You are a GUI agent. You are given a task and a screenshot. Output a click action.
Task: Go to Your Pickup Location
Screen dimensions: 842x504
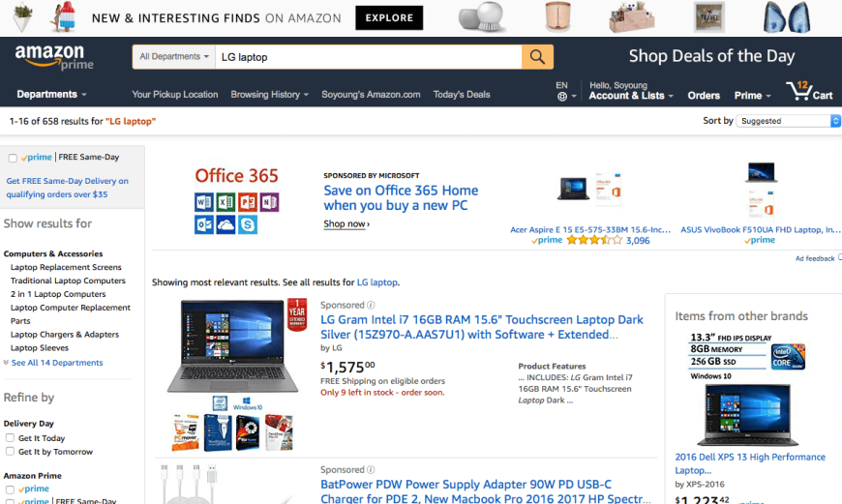tap(175, 95)
